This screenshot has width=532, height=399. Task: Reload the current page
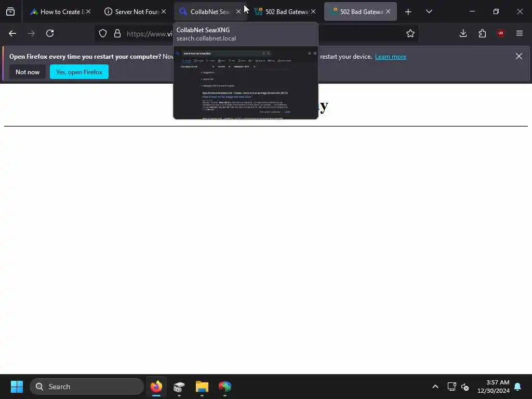(50, 33)
